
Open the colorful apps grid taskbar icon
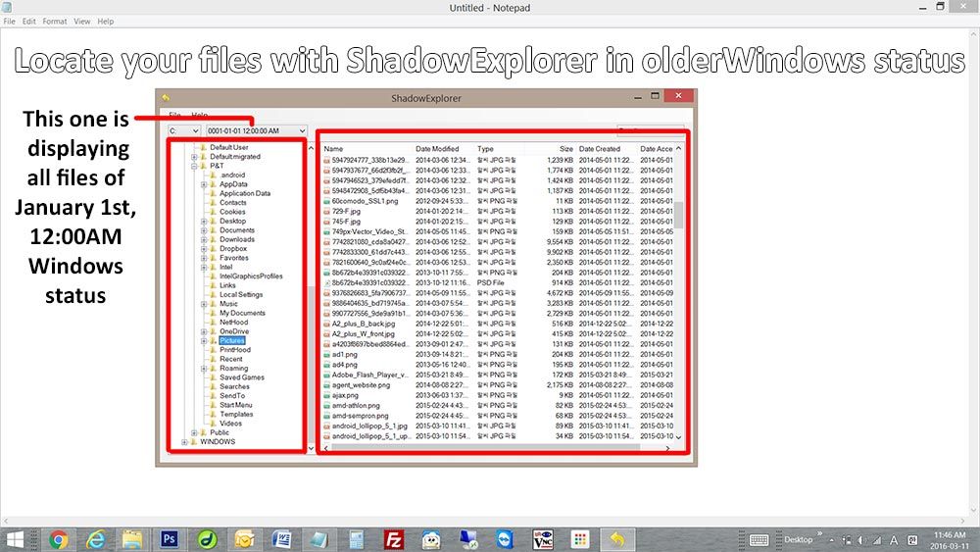click(580, 539)
